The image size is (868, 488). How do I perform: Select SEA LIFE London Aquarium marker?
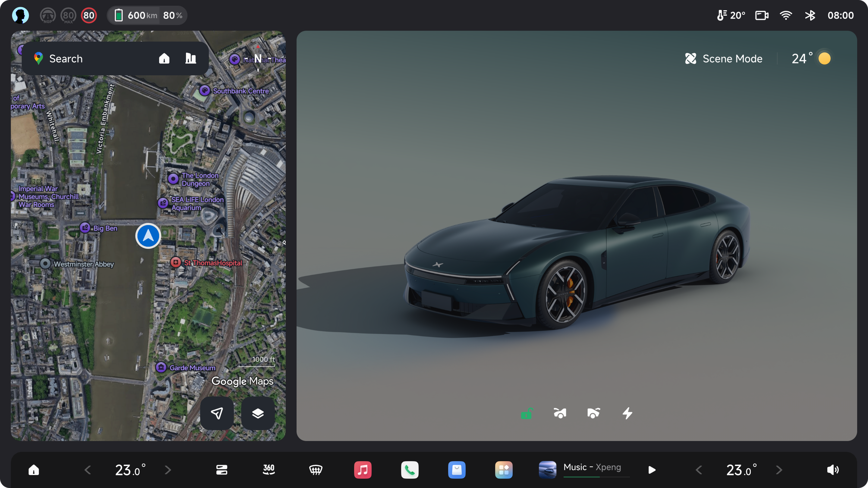pyautogui.click(x=163, y=203)
